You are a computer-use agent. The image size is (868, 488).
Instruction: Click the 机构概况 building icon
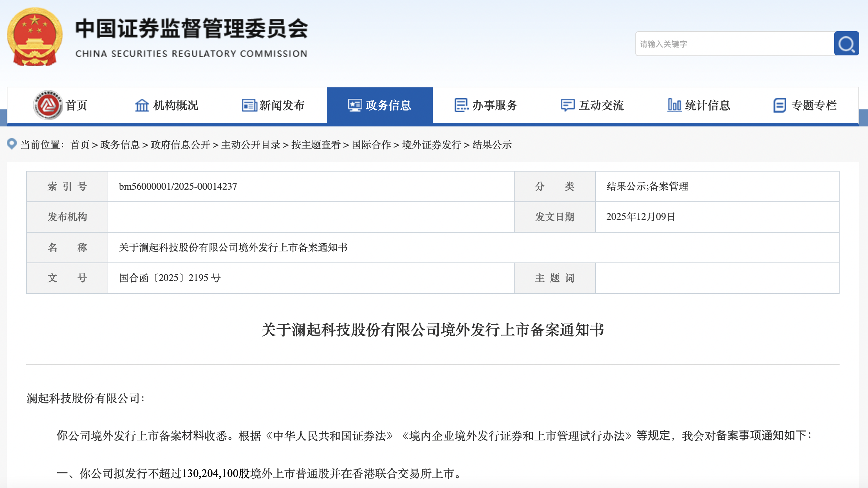(142, 105)
